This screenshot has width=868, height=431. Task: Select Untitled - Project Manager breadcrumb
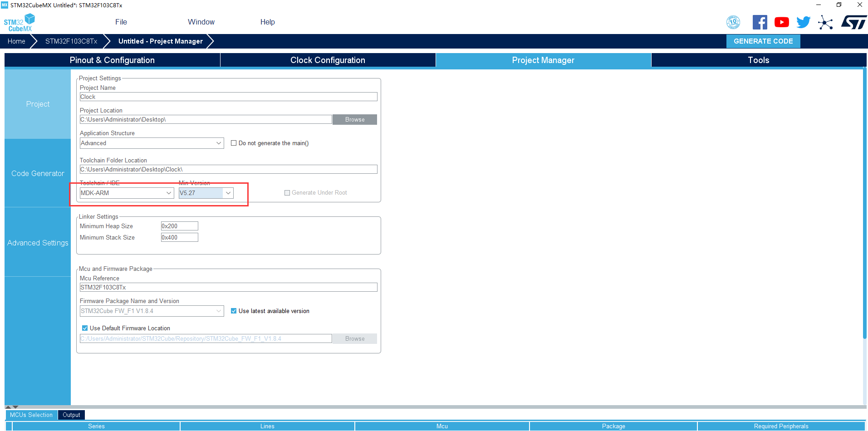point(161,41)
